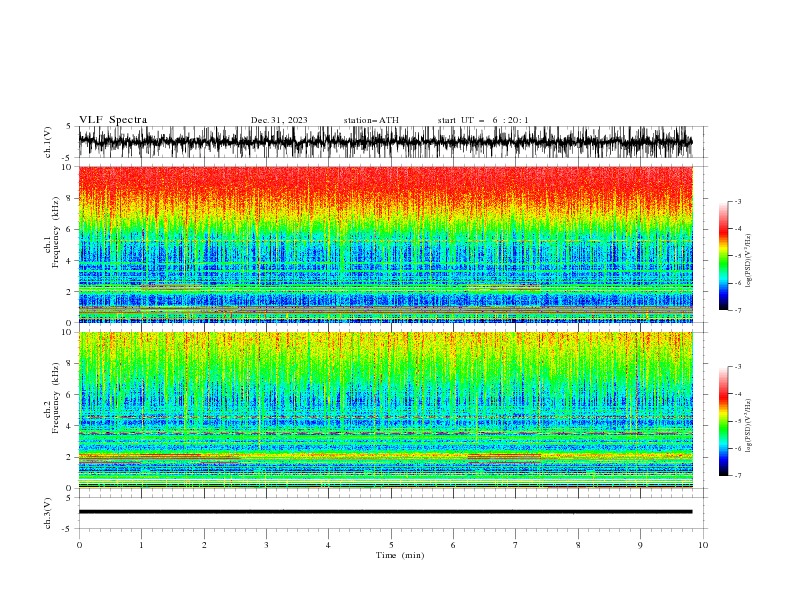Click time axis tick label '10'
The image size is (792, 612).
(x=703, y=545)
